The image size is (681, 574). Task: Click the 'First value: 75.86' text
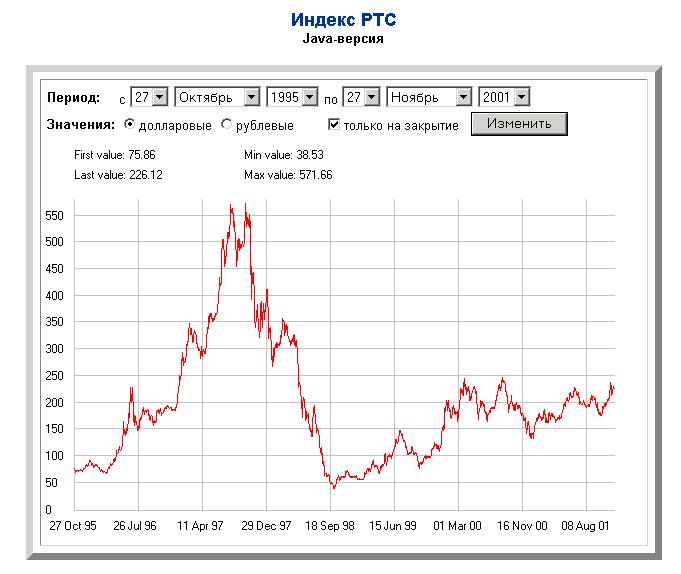pos(115,155)
